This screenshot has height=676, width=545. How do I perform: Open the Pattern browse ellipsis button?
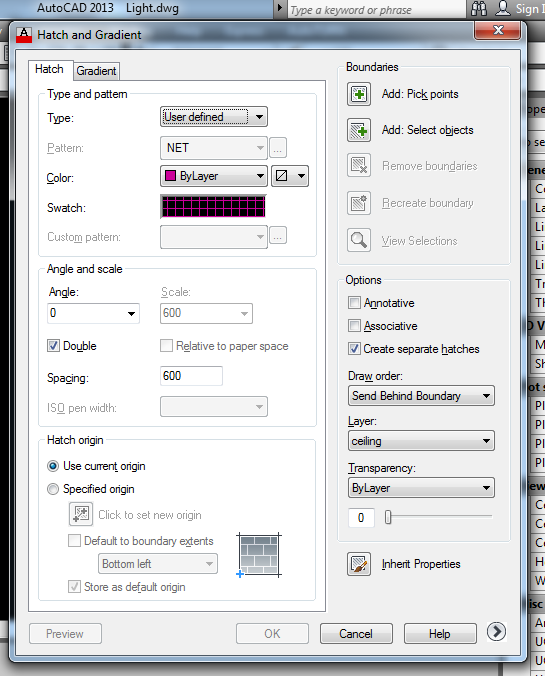pos(278,148)
